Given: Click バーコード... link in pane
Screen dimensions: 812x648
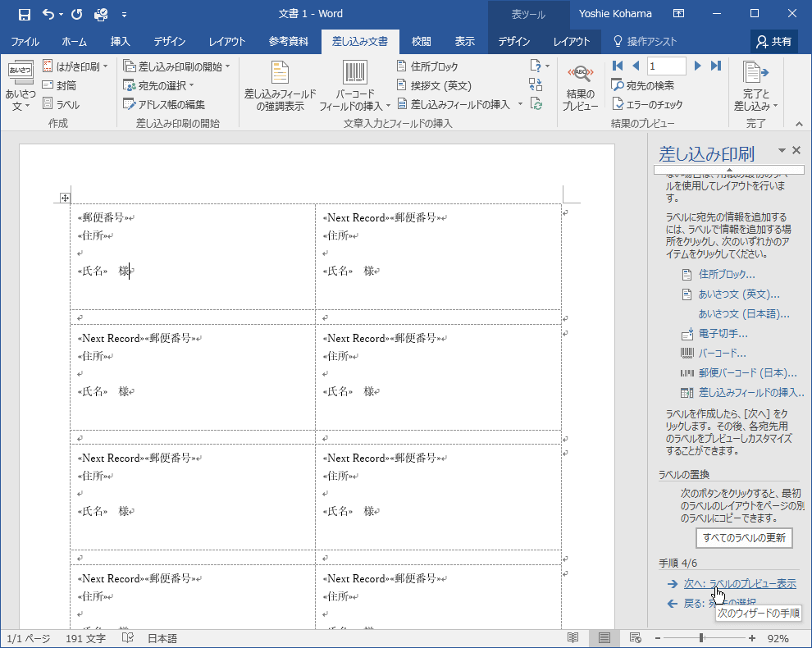Looking at the screenshot, I should click(x=723, y=354).
